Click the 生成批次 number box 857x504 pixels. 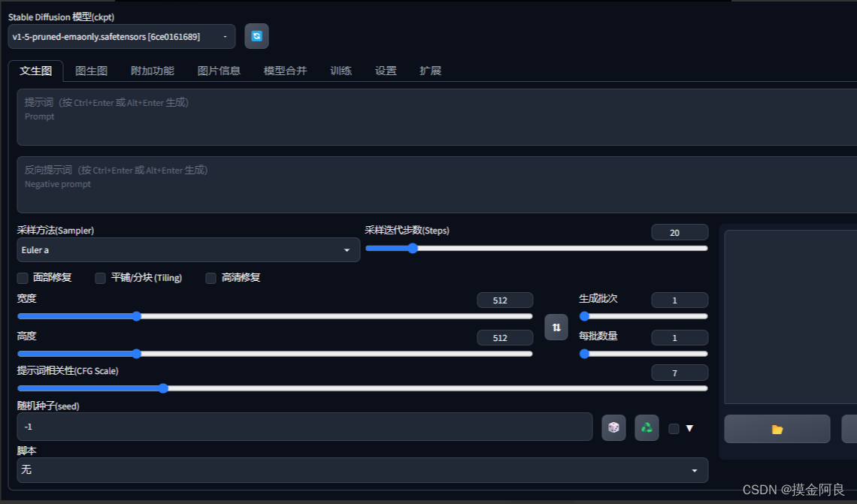pyautogui.click(x=680, y=300)
